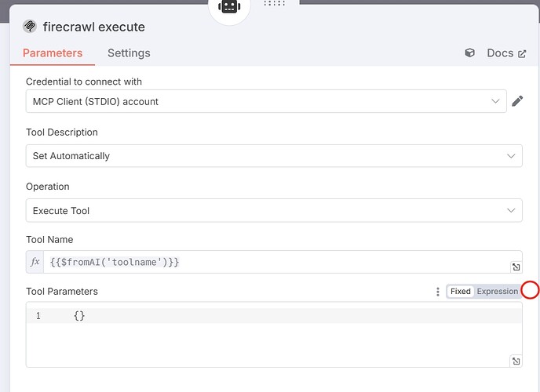Screen dimensions: 540x392
Task: Open the credential account dropdown
Action: point(266,101)
